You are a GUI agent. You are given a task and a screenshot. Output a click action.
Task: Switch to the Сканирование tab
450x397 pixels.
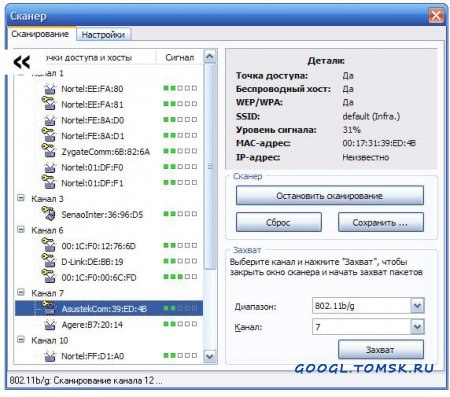click(x=40, y=34)
